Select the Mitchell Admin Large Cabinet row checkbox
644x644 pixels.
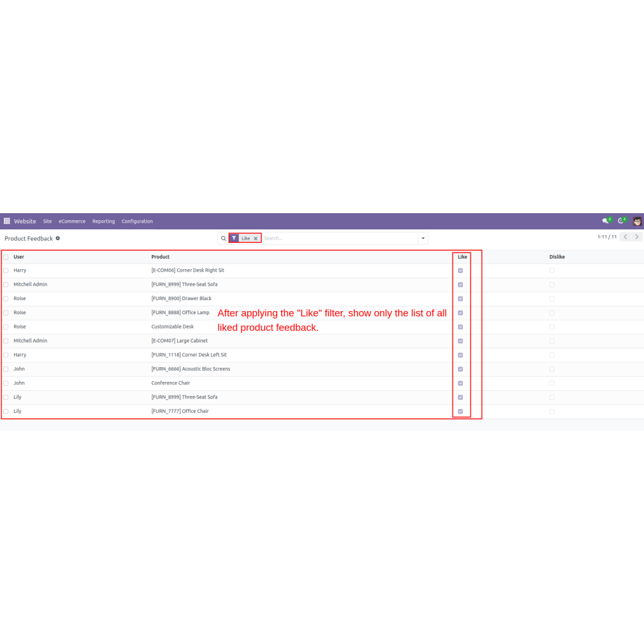[6, 341]
